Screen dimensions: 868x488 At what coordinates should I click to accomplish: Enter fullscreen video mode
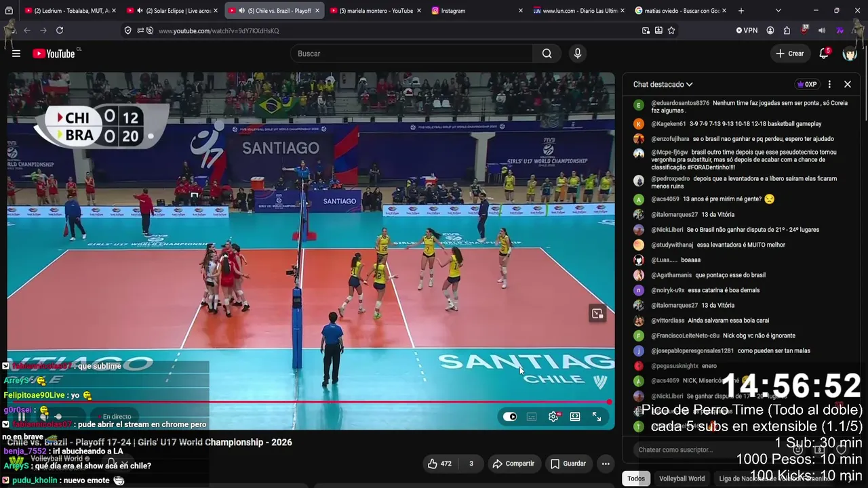tap(597, 417)
